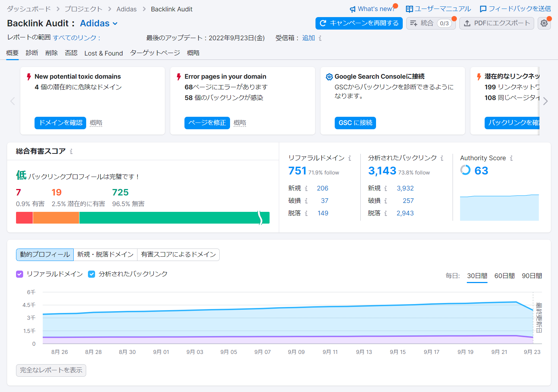The width and height of the screenshot is (558, 392).
Task: Switch to the 削除 tab
Action: pyautogui.click(x=52, y=53)
